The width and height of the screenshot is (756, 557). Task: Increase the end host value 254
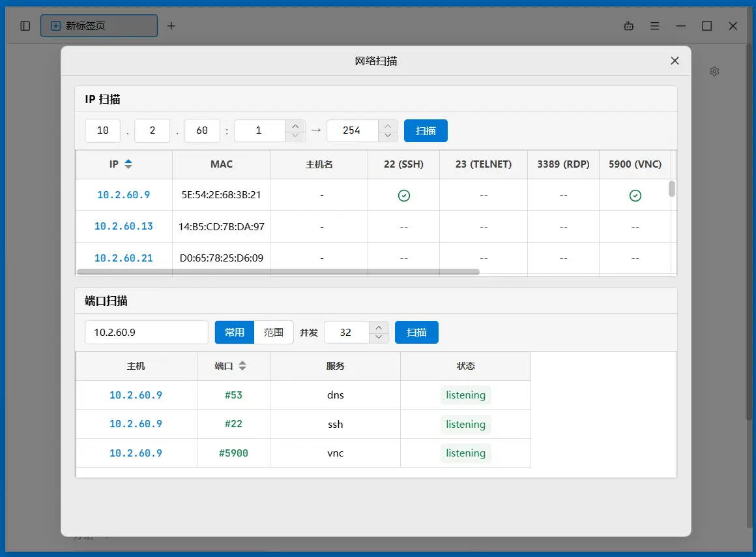[x=388, y=125]
